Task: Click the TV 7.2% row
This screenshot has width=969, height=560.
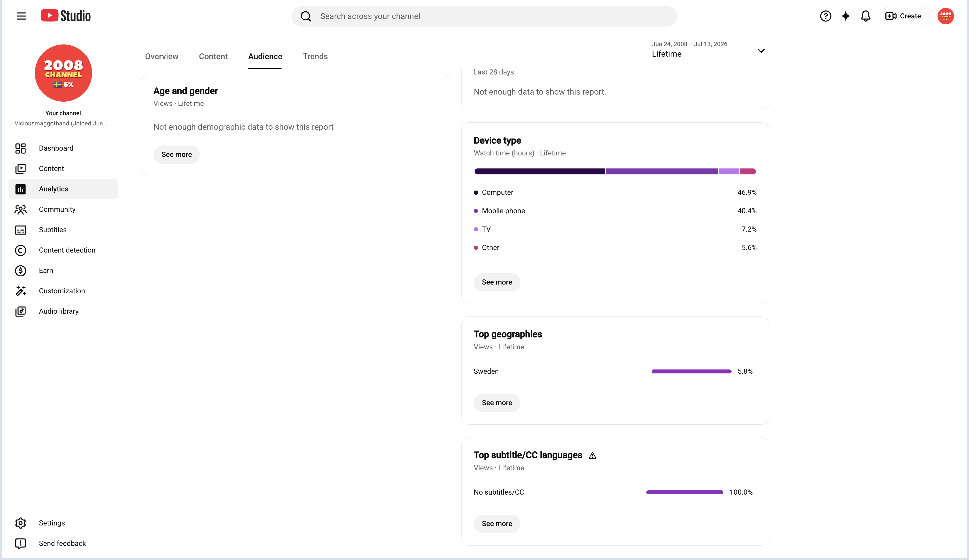Action: (x=615, y=229)
